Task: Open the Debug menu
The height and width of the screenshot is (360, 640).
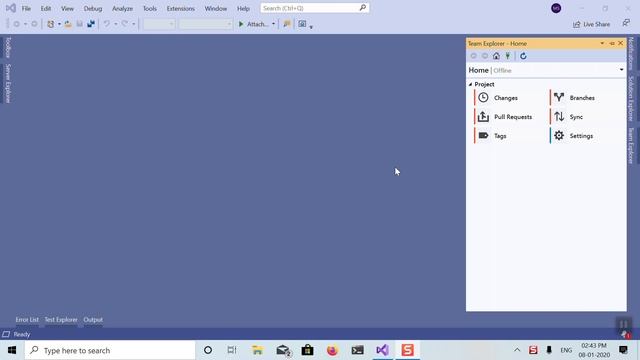Action: 93,8
